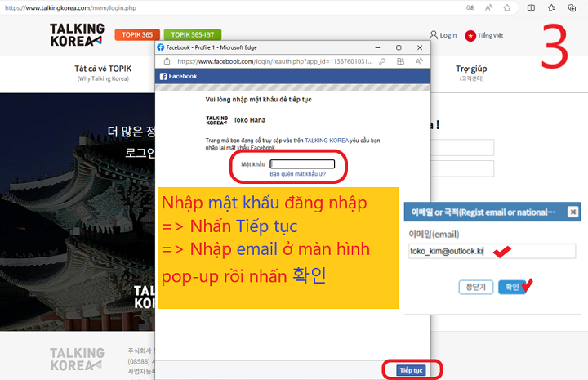
Task: Click the footer Talking Korea logo
Action: (78, 359)
